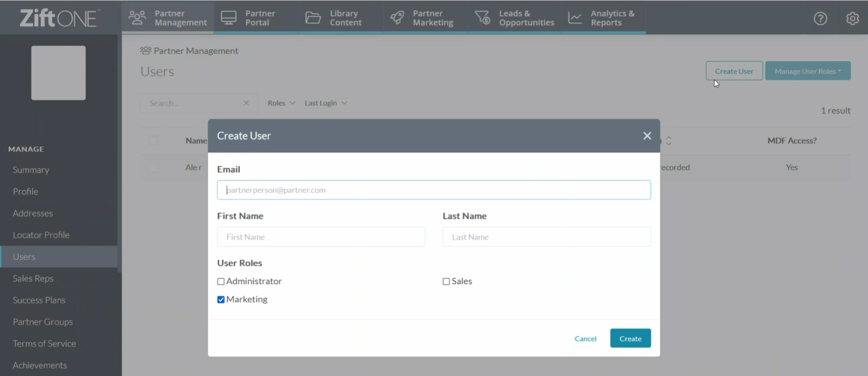Open the settings gear icon
The height and width of the screenshot is (376, 868).
852,18
